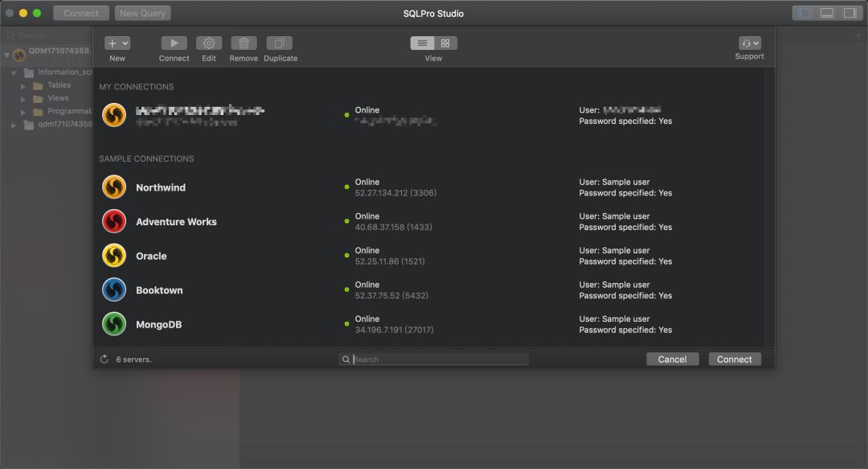The width and height of the screenshot is (868, 469).
Task: Select the MongoDB green database icon
Action: point(114,324)
